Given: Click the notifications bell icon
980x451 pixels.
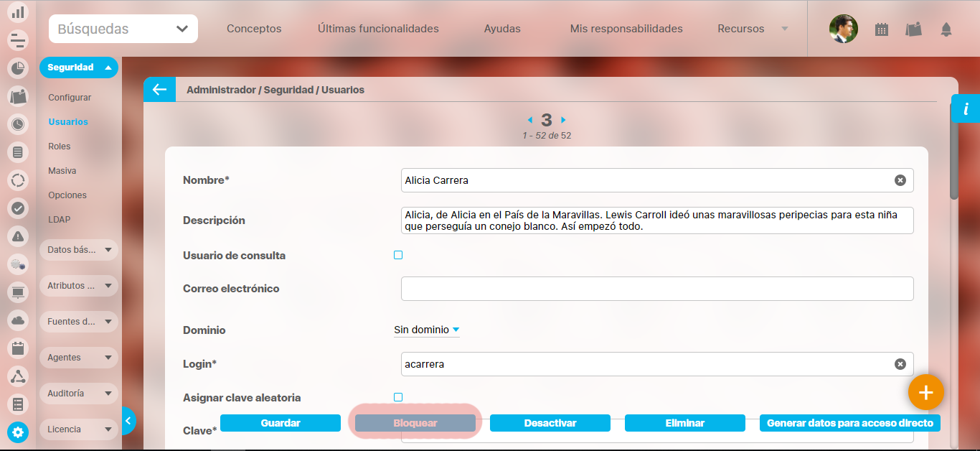Looking at the screenshot, I should (x=946, y=29).
